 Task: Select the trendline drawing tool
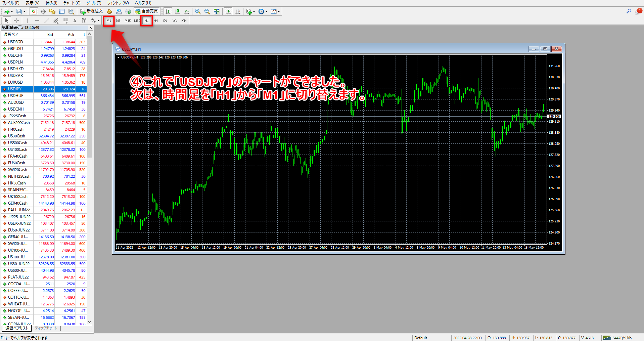[47, 20]
